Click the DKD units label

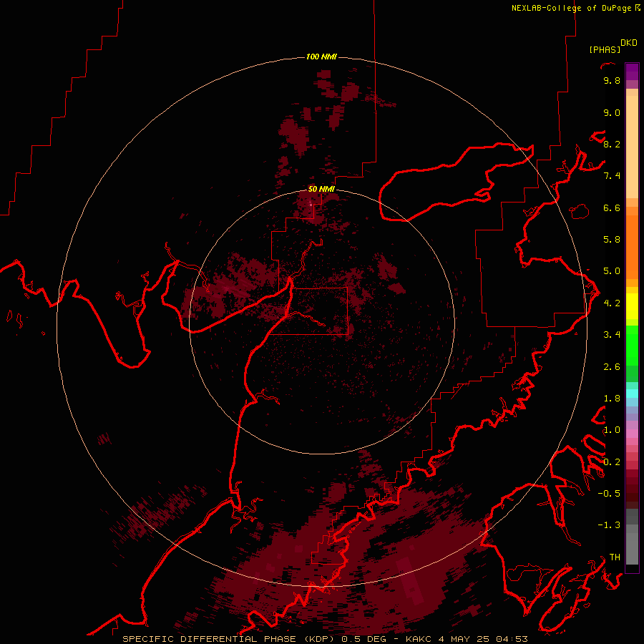628,43
